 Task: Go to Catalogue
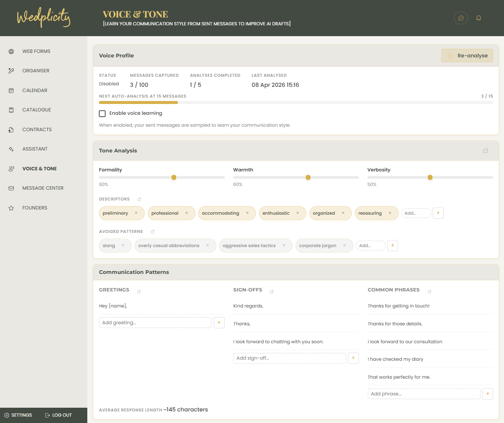click(37, 110)
